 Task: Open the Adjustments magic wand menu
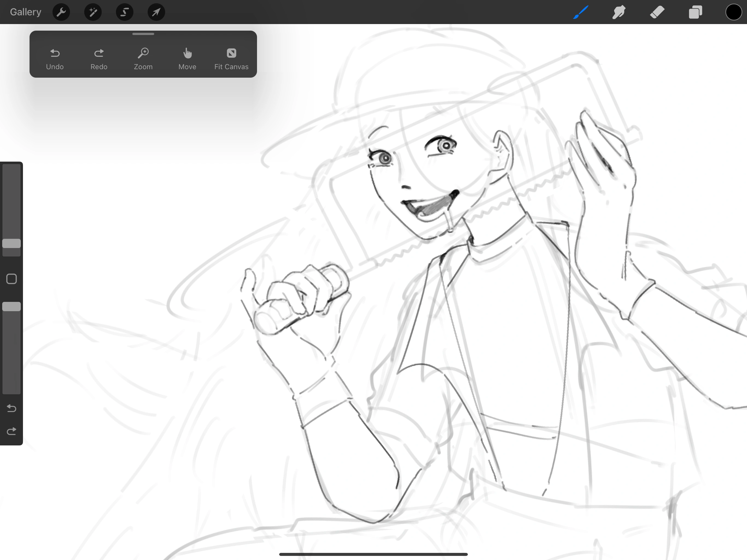pyautogui.click(x=92, y=12)
